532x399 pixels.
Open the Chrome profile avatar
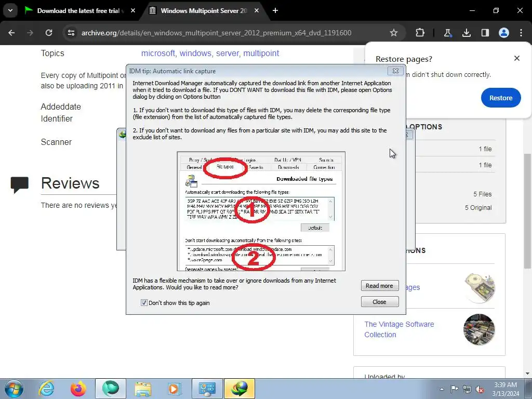504,33
